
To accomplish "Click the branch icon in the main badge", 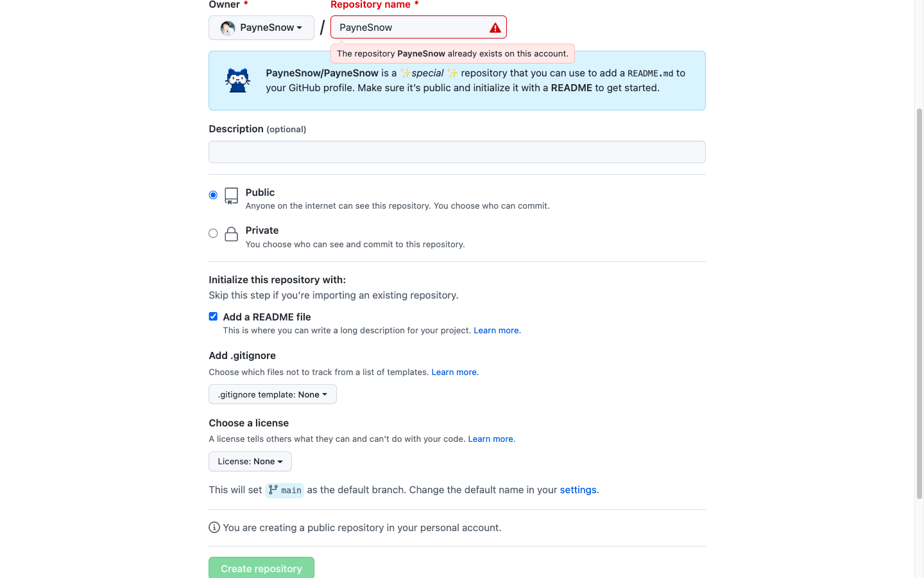I will coord(275,490).
